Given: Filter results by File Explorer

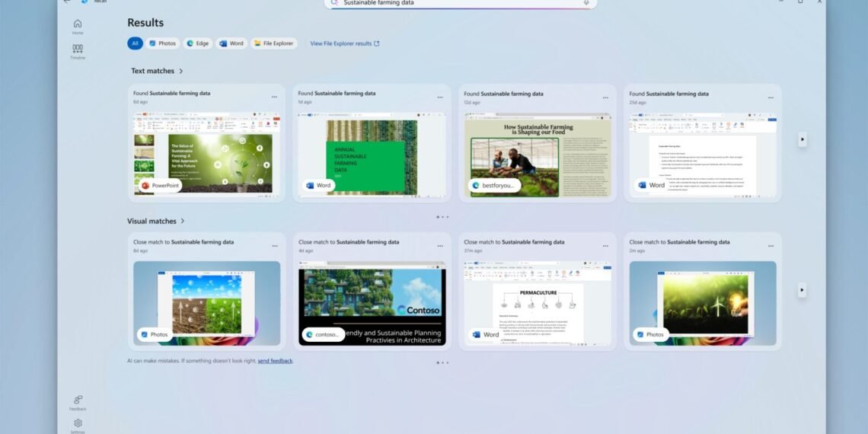Looking at the screenshot, I should [x=273, y=43].
